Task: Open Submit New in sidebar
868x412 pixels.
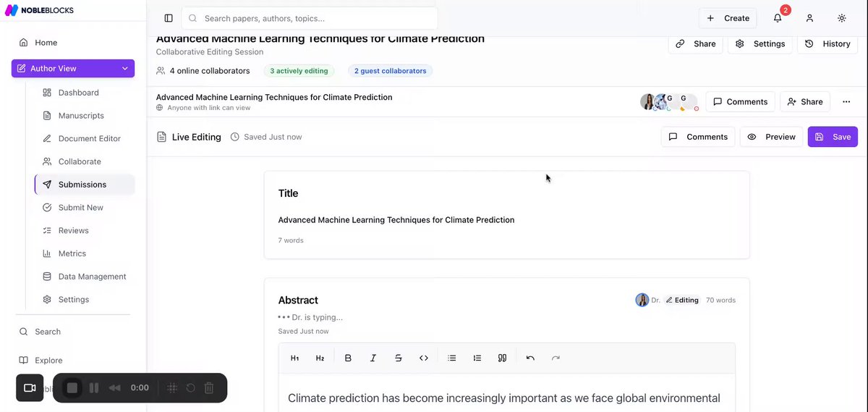Action: [81, 208]
